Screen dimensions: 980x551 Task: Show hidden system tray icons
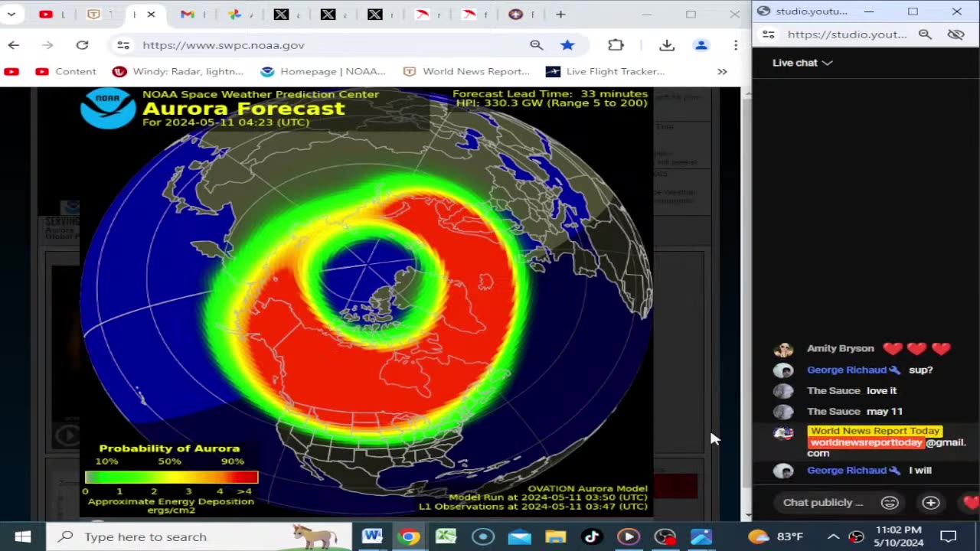point(833,536)
